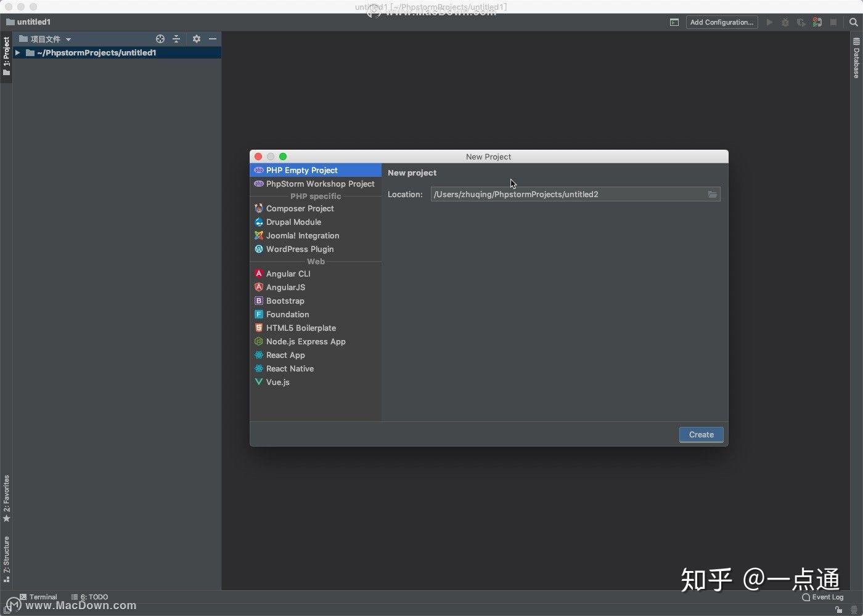Open Project panel gear settings
The width and height of the screenshot is (863, 616).
(x=197, y=39)
